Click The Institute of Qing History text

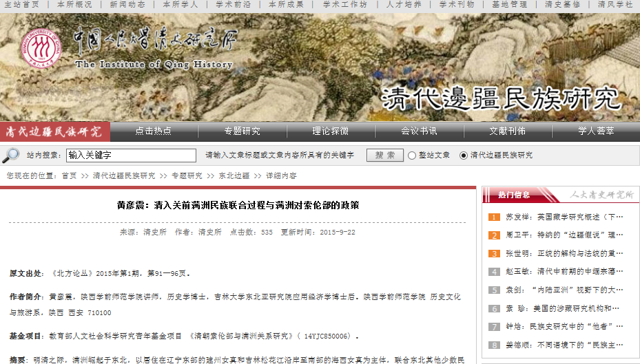tap(154, 65)
